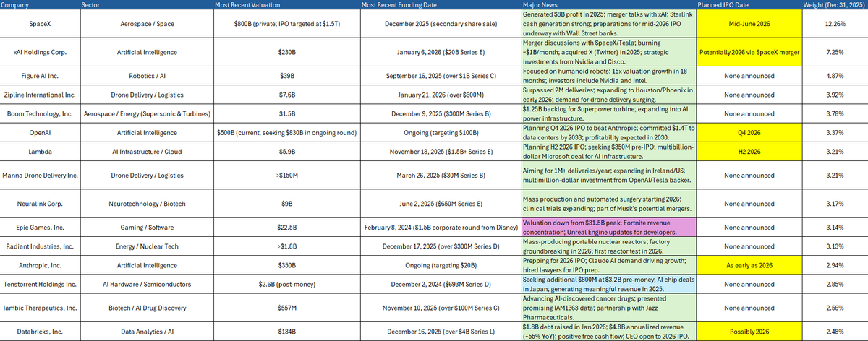Select the $500B OpenAI valuation cell

(x=287, y=132)
